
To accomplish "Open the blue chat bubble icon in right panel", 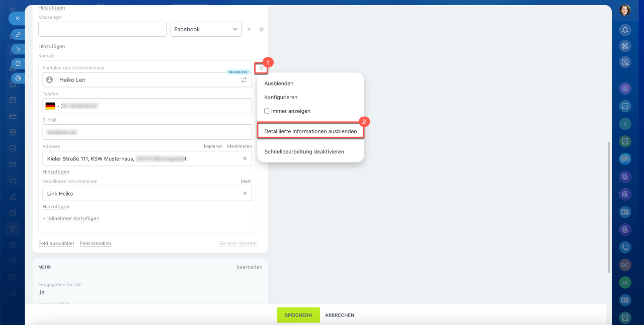I will [625, 159].
